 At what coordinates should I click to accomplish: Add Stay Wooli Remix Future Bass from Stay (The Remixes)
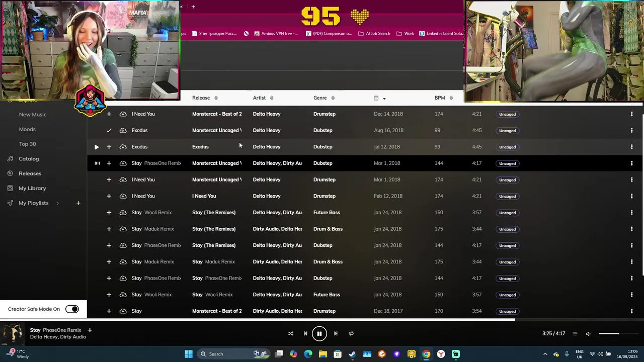point(109,213)
